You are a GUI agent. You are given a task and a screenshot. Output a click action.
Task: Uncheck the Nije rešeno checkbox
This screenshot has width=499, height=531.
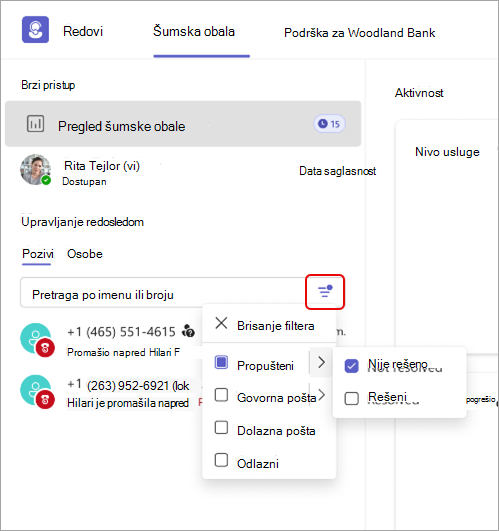351,366
